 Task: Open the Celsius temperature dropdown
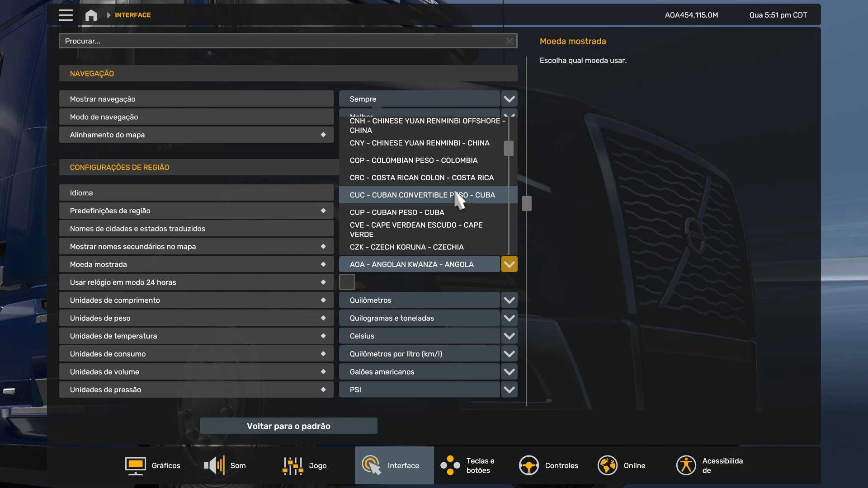pos(509,336)
